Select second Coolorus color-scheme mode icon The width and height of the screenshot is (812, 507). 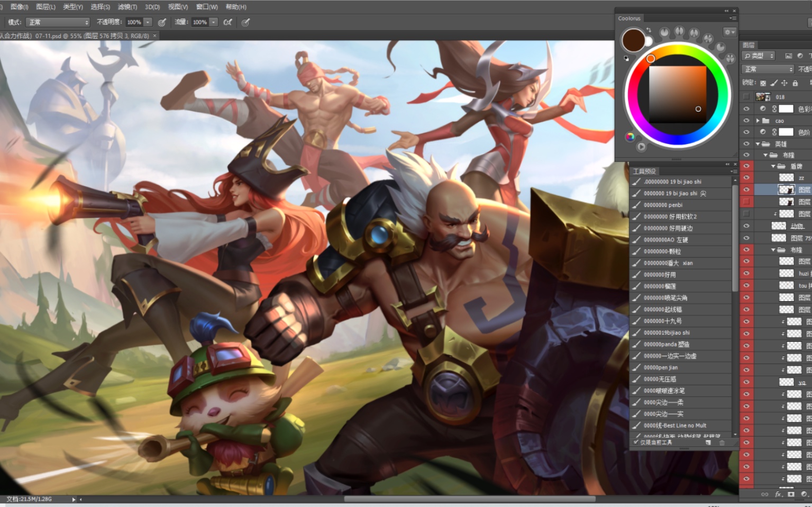coord(679,31)
